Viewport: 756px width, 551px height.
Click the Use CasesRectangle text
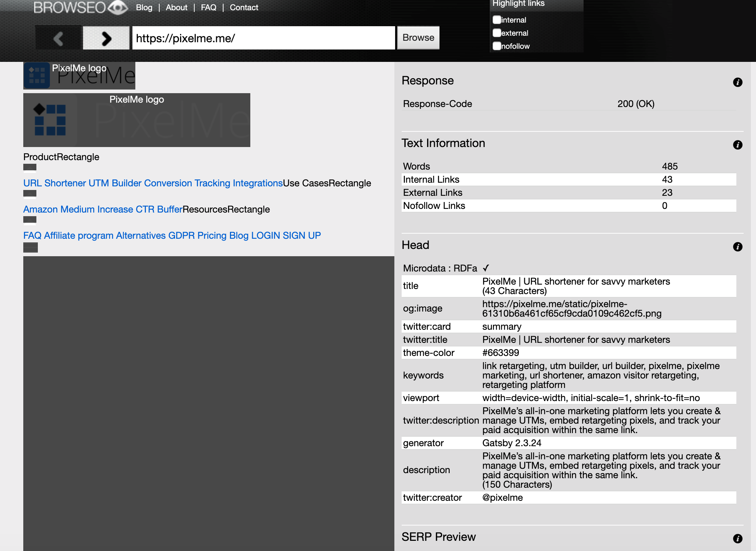pos(327,183)
